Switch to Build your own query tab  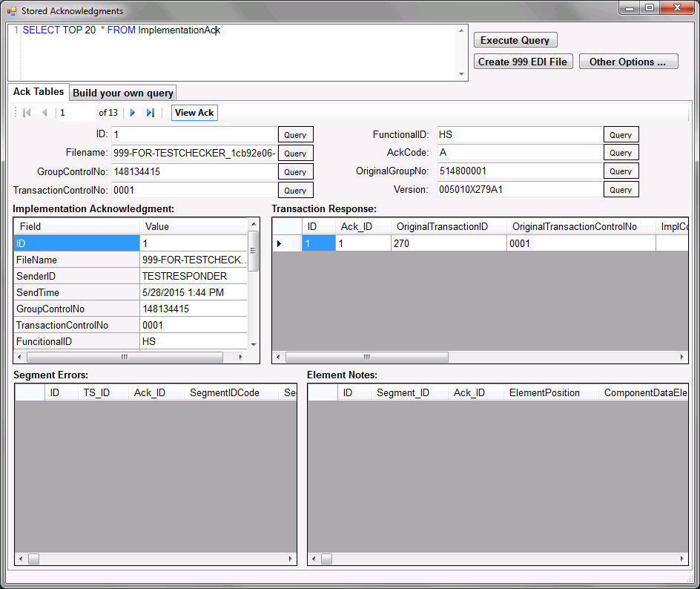click(x=123, y=93)
